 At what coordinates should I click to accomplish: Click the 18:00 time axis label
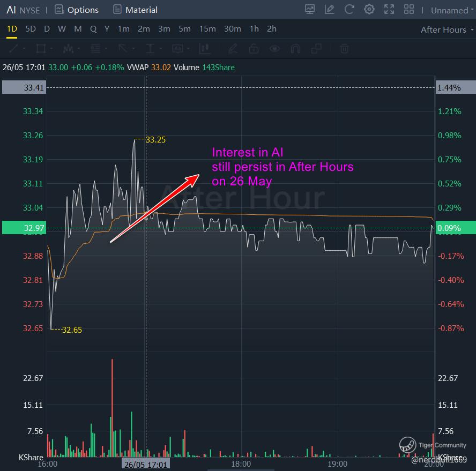click(x=241, y=463)
